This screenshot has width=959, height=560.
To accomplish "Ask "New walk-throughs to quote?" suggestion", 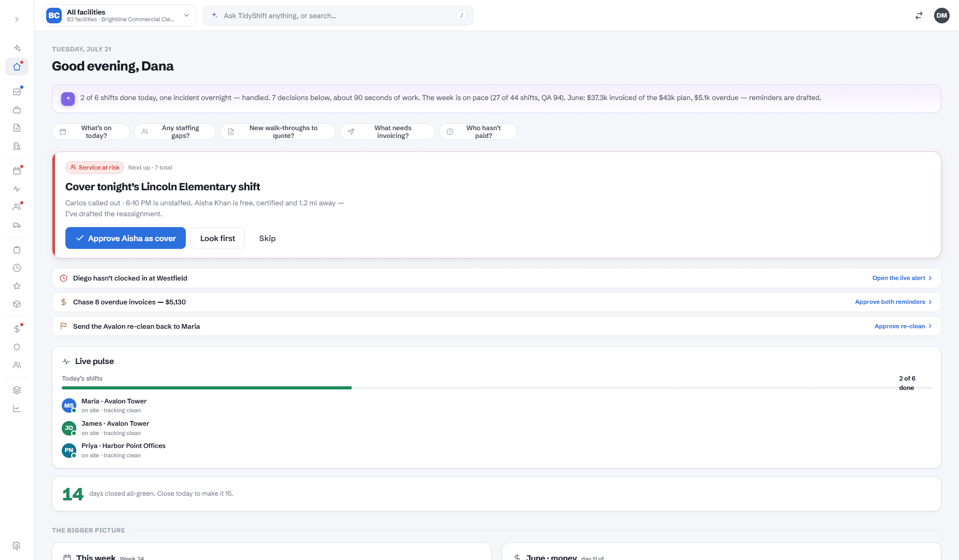I will click(278, 132).
